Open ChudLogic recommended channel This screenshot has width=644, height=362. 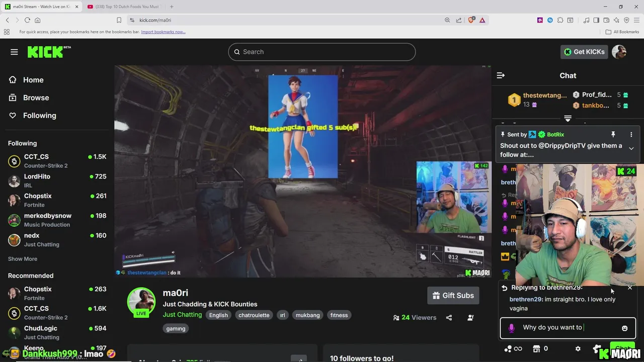(x=57, y=332)
